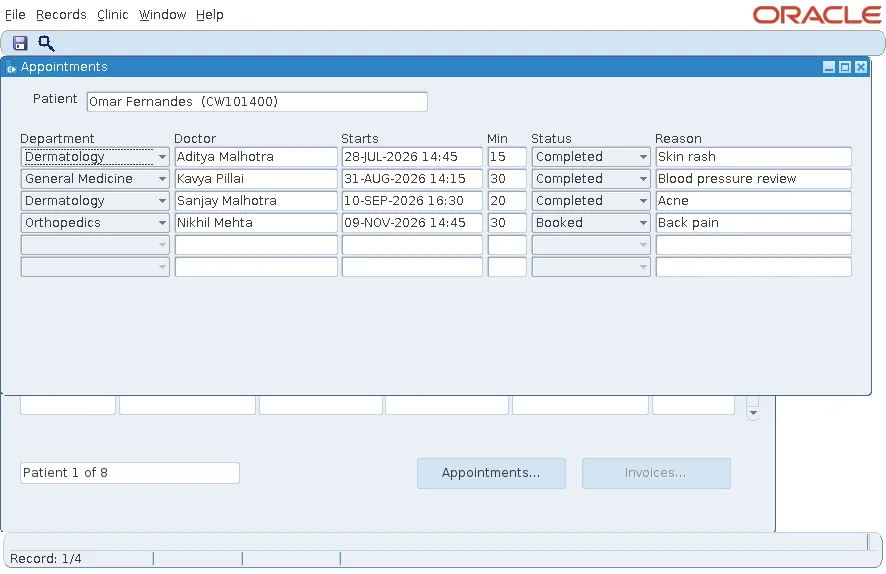Viewport: 886px width, 574px height.
Task: Click scroll down arrow in background patient list
Action: tap(753, 414)
